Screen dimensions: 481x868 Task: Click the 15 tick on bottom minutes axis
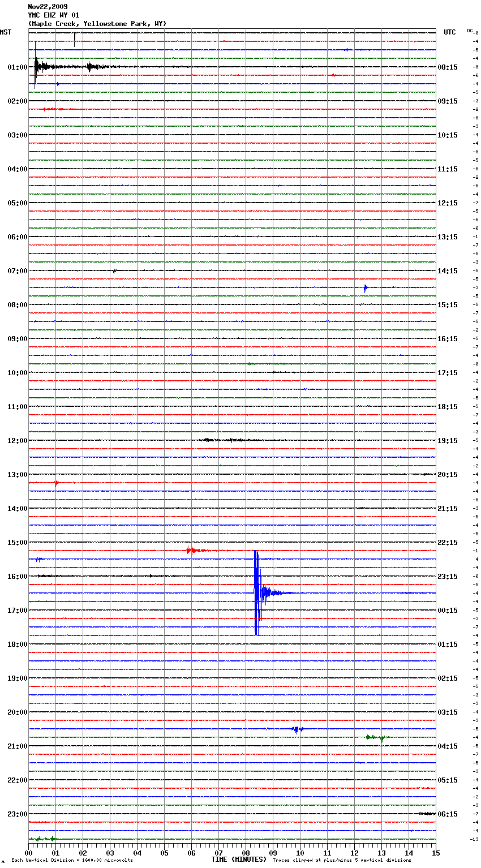tap(436, 852)
